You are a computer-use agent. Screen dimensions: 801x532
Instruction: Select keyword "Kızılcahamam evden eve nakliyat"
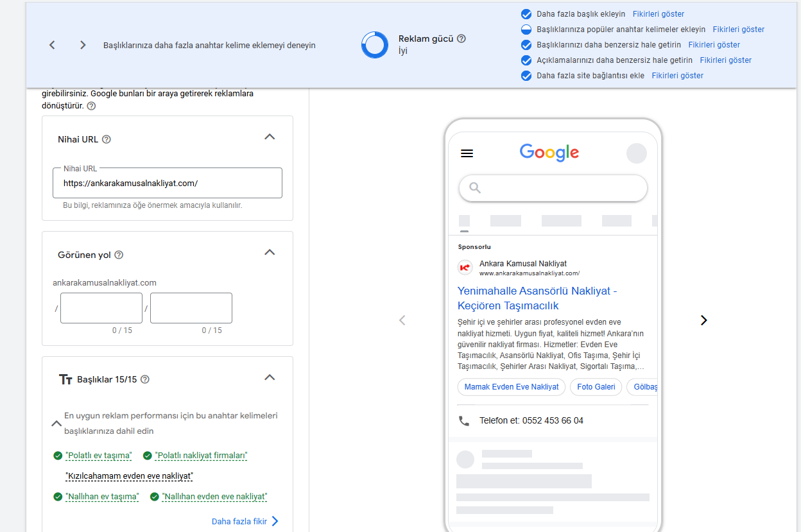[129, 476]
